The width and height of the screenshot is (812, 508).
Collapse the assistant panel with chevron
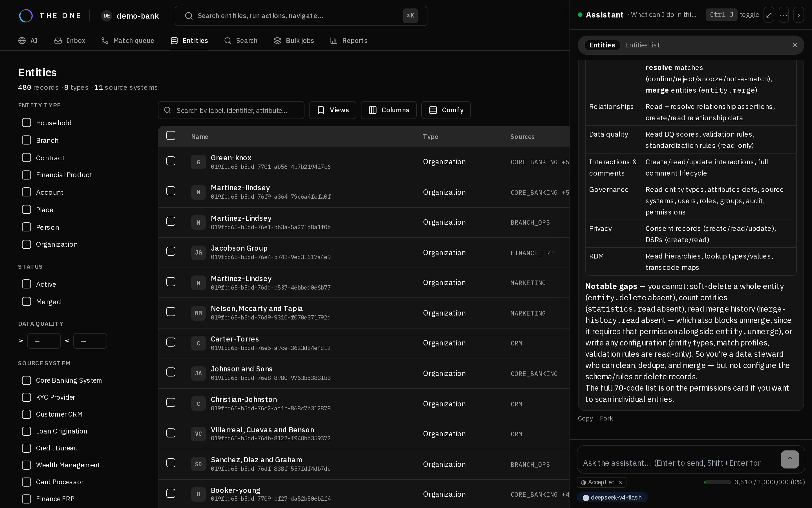pyautogui.click(x=798, y=15)
